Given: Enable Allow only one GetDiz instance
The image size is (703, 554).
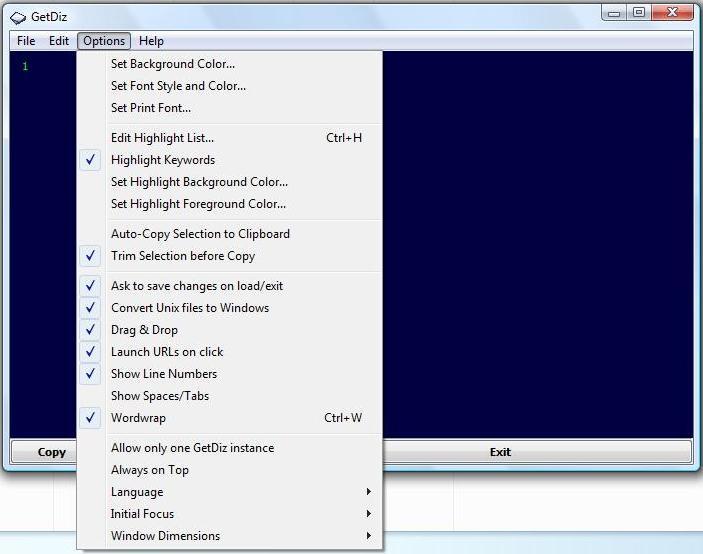Looking at the screenshot, I should tap(230, 447).
